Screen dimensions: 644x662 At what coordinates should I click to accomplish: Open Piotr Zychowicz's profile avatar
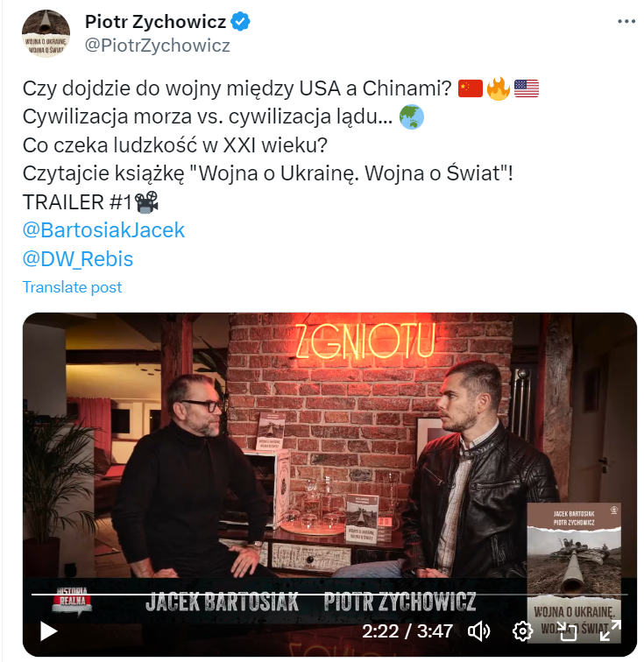click(46, 33)
